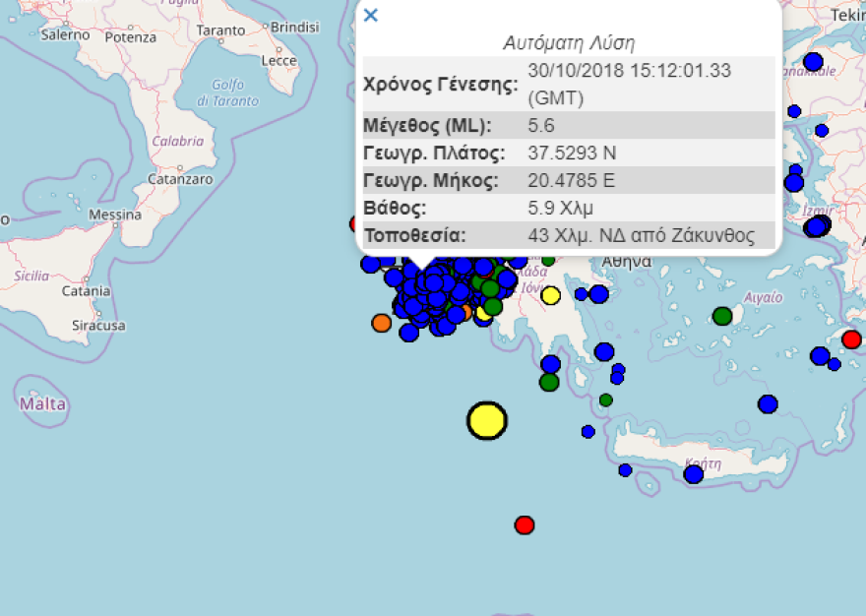Click the red marker at the far right edge
Screen dimensions: 866x616
[851, 339]
